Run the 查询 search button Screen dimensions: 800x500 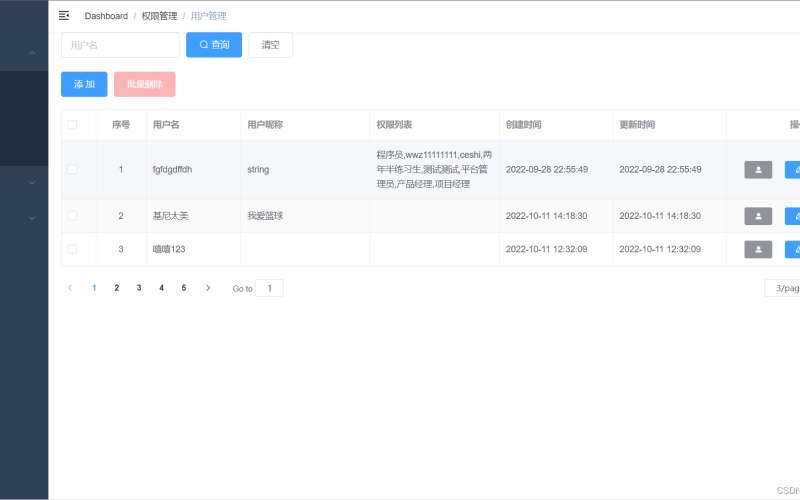click(x=214, y=45)
